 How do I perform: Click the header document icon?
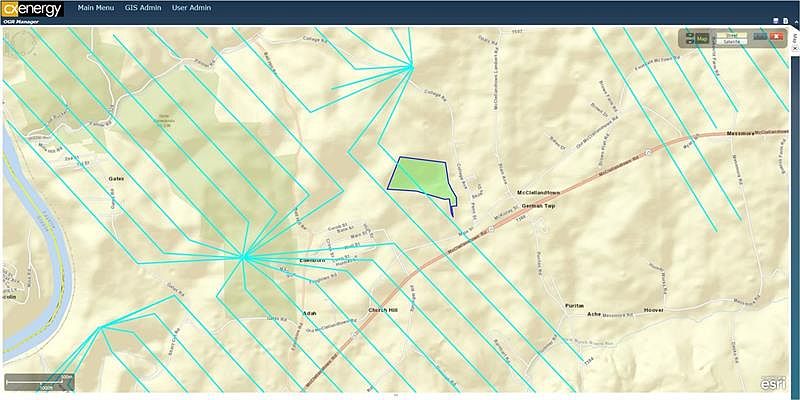coord(785,21)
